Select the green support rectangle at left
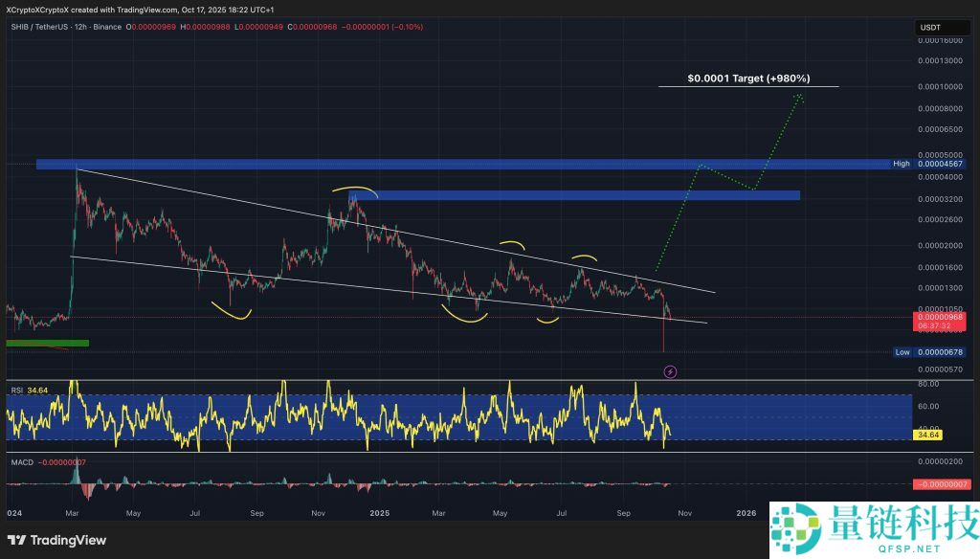Image resolution: width=980 pixels, height=559 pixels. pyautogui.click(x=47, y=342)
